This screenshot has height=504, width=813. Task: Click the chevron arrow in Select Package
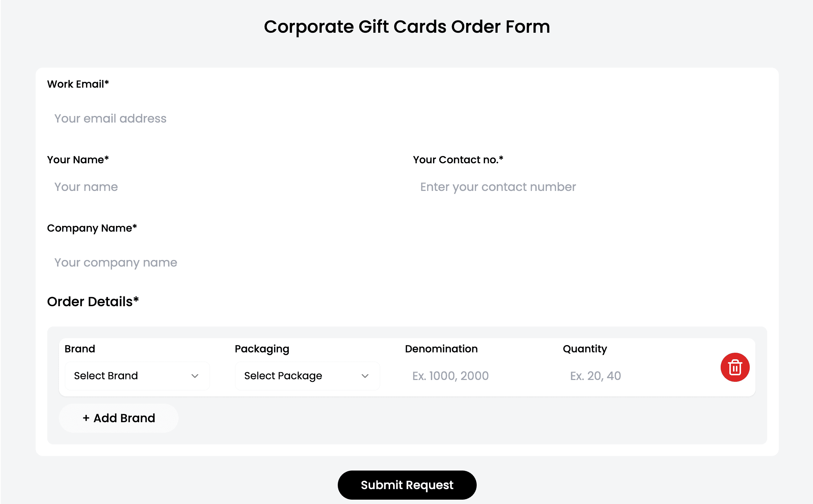365,376
